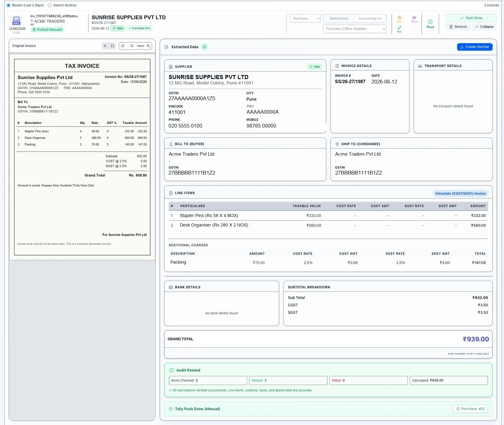Viewport: 504px width, 425px height.
Task: Click the Scan clipboard icon
Action: tap(399, 18)
